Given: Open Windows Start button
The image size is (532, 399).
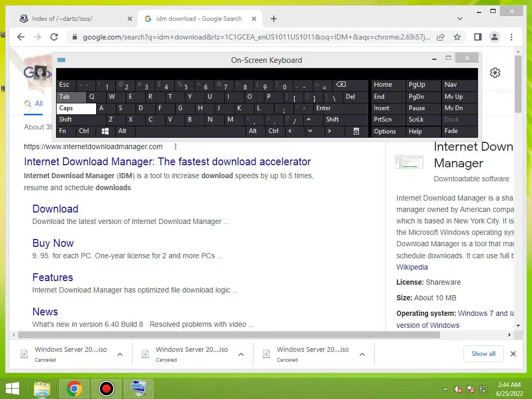Looking at the screenshot, I should [12, 389].
